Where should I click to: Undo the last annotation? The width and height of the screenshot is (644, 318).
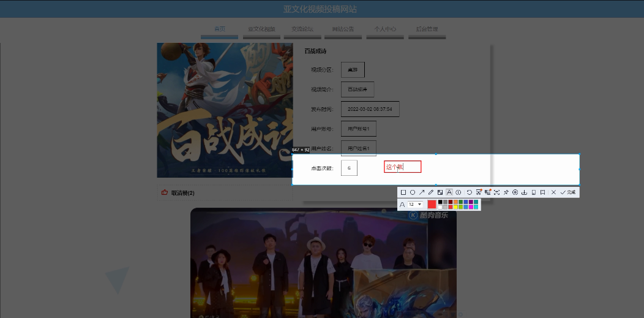[469, 192]
